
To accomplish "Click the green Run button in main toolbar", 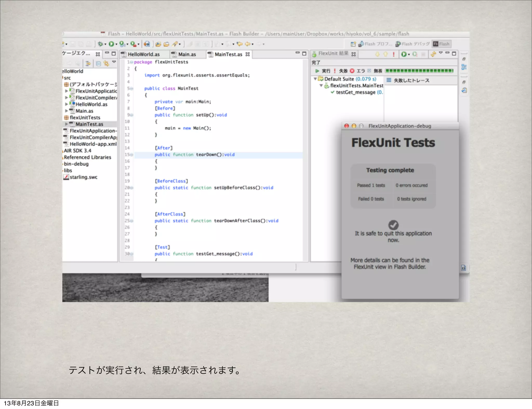I will (111, 44).
